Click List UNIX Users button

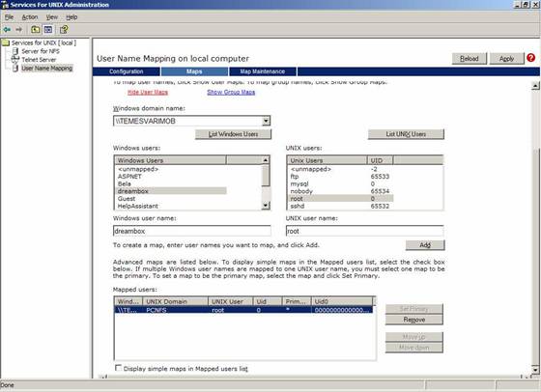(406, 134)
